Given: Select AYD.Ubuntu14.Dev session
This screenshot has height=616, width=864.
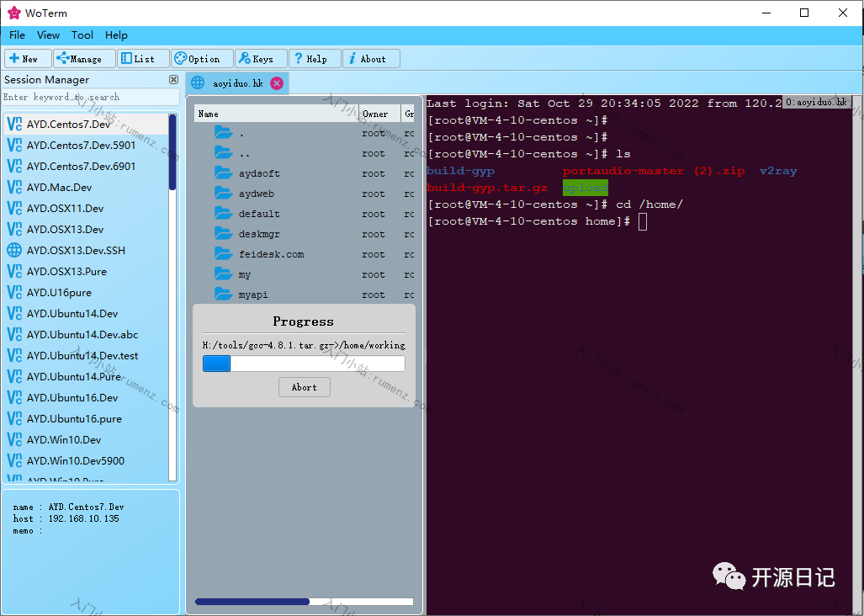Looking at the screenshot, I should click(86, 314).
